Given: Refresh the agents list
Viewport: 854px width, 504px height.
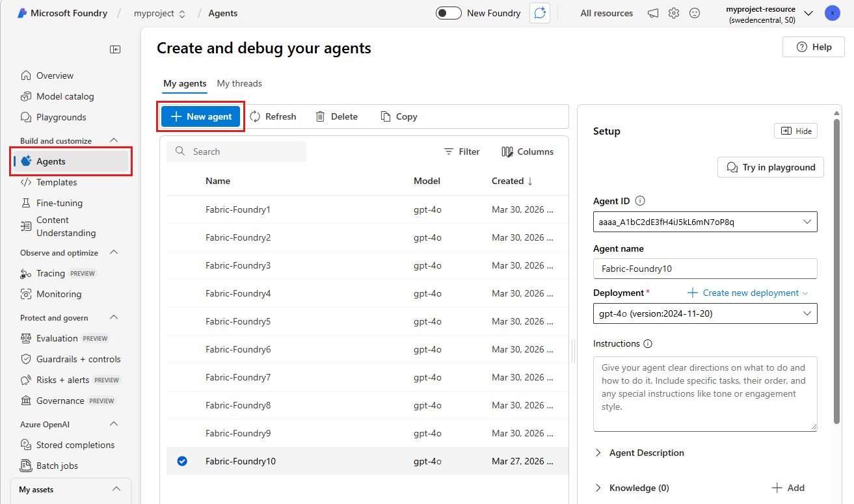Looking at the screenshot, I should [x=273, y=116].
